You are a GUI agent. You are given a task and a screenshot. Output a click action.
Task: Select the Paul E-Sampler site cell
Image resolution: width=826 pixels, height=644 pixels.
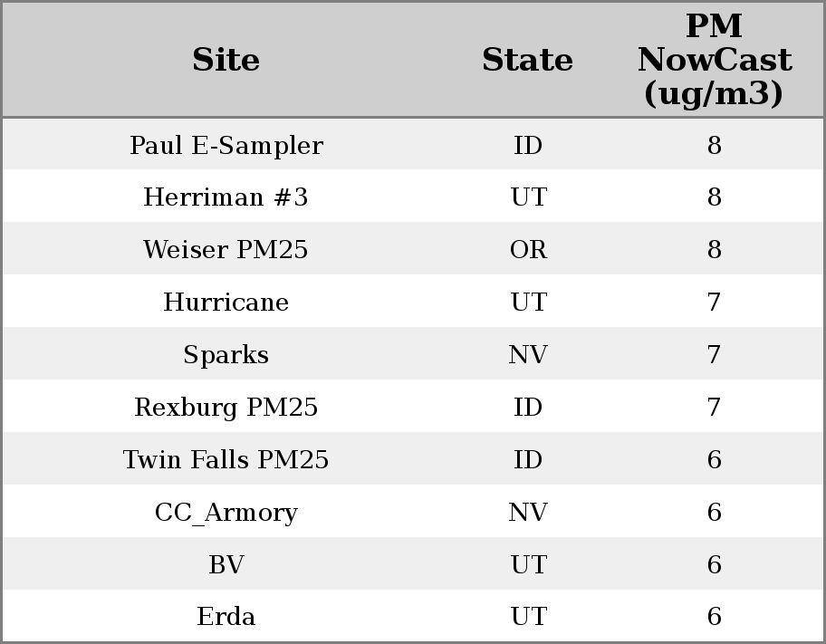(x=226, y=146)
